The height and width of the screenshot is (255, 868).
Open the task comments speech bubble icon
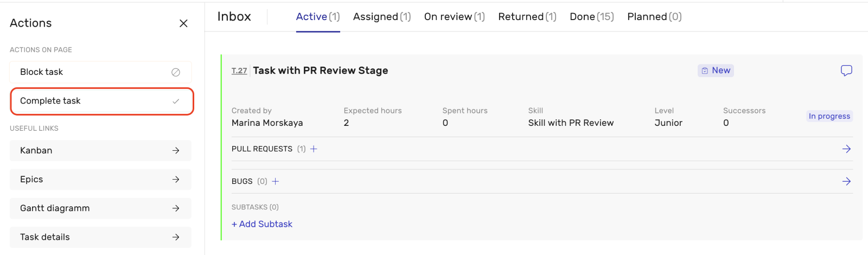pos(846,71)
